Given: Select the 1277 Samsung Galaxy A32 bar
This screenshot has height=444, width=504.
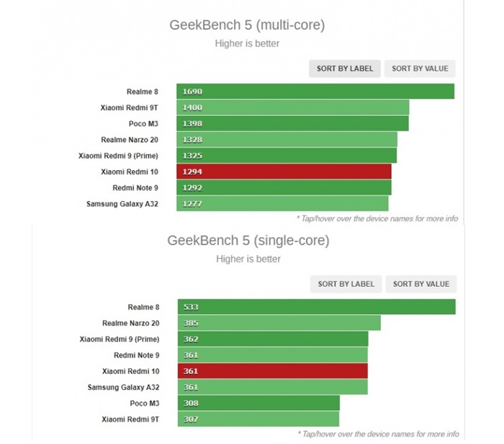Looking at the screenshot, I should tap(283, 204).
